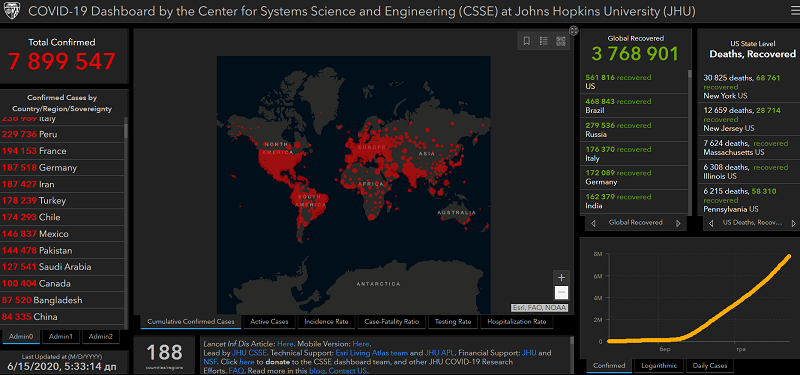Click the Illinois US deaths entry

tap(748, 171)
